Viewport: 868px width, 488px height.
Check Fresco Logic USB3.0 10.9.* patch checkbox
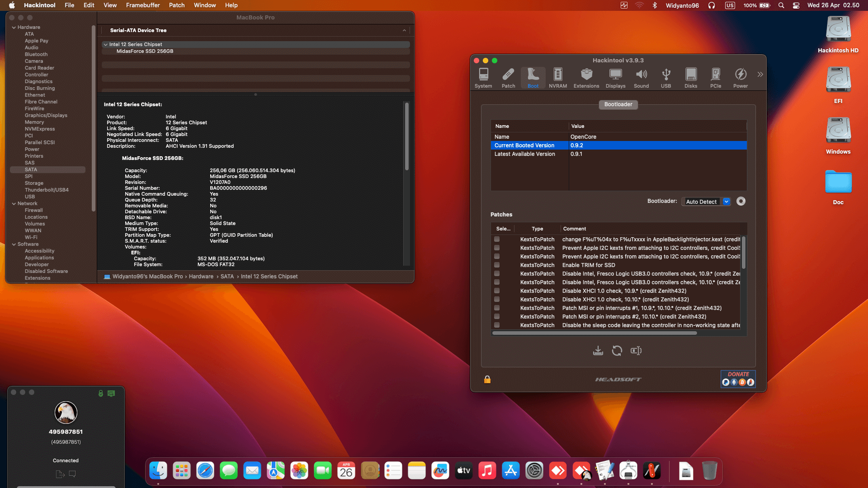tap(497, 273)
